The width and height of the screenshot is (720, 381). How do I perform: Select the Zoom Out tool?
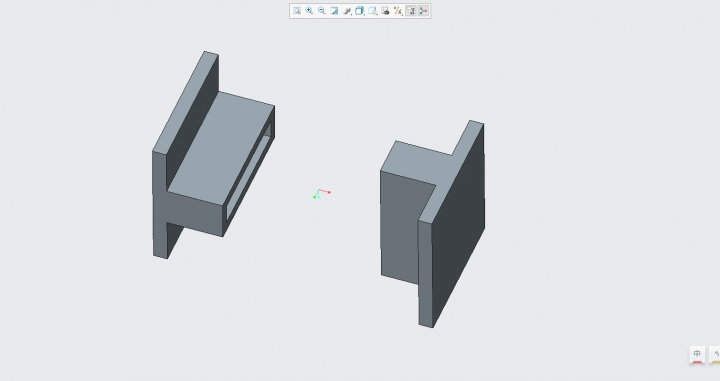click(x=322, y=11)
